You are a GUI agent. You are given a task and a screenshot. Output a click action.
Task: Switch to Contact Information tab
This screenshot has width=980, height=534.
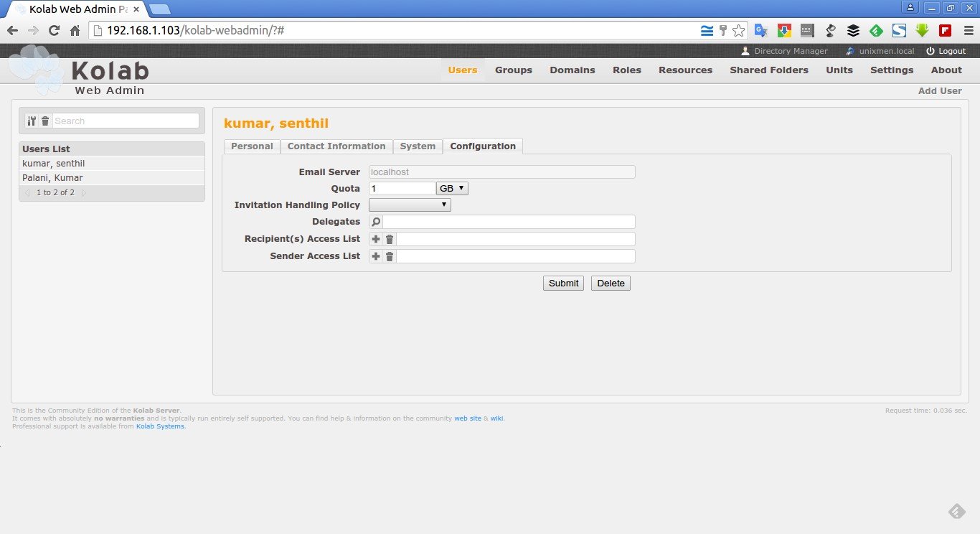coord(336,146)
